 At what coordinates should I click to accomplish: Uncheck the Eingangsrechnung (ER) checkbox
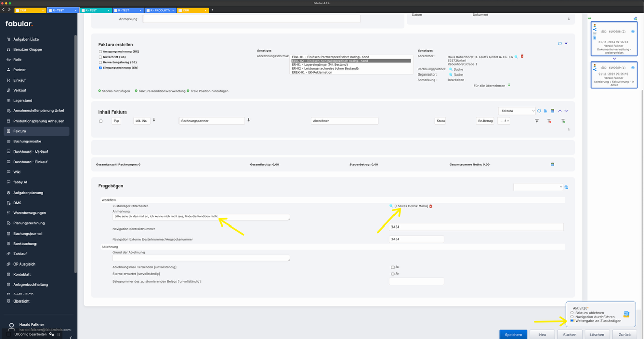pos(100,67)
